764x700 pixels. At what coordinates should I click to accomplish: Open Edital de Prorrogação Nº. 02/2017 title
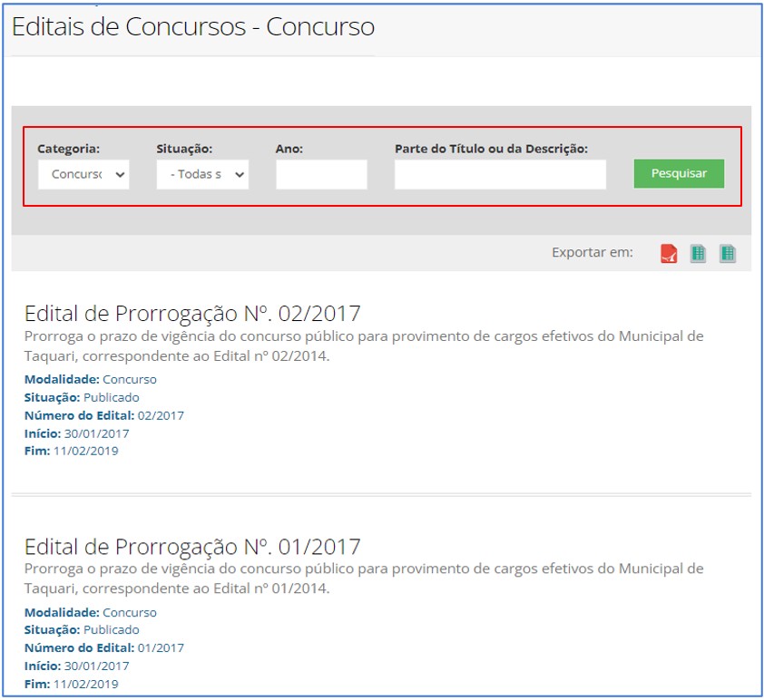click(x=192, y=313)
